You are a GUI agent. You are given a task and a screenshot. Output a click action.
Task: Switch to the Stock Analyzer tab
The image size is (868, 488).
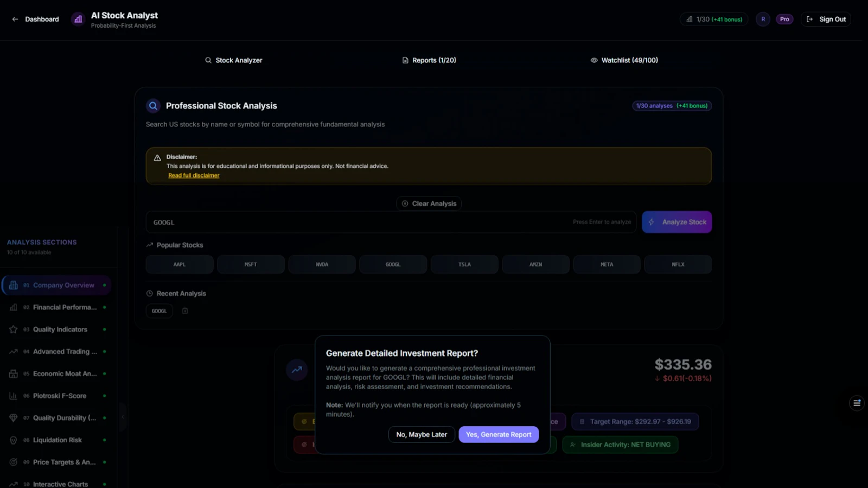pos(234,60)
